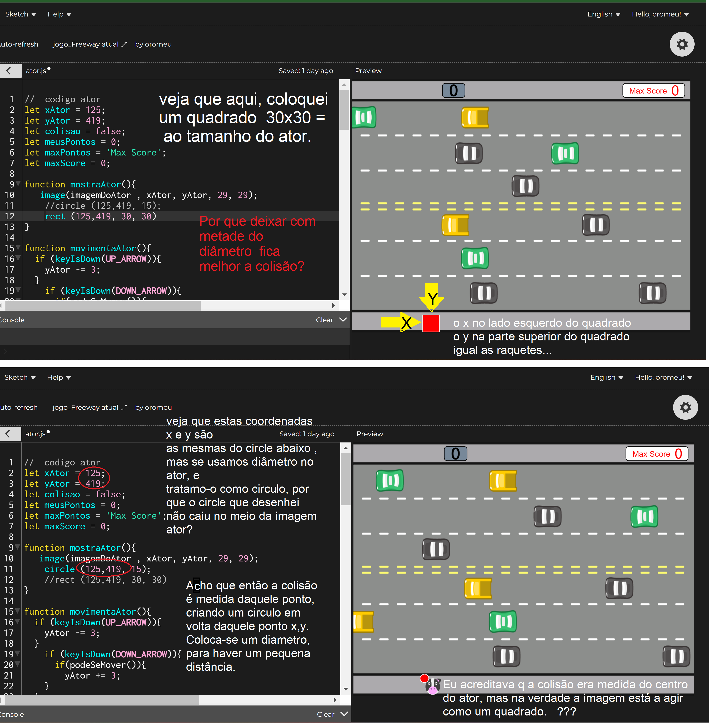Image resolution: width=709 pixels, height=728 pixels.
Task: Fold mostraAtor function at line 9 in lower editor
Action: [18, 547]
